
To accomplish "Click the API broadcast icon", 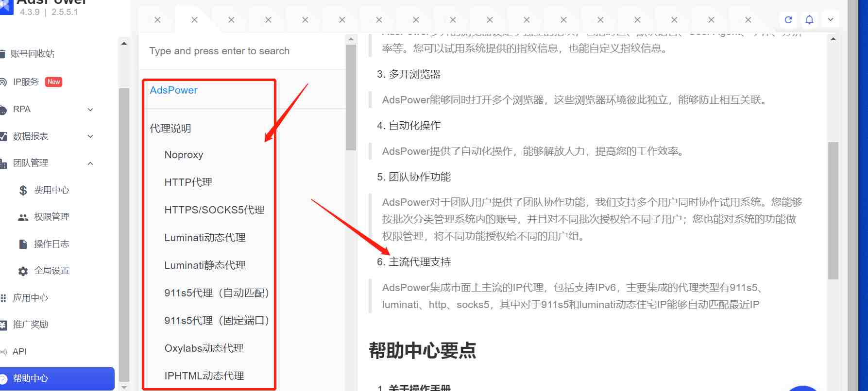I will (x=3, y=352).
